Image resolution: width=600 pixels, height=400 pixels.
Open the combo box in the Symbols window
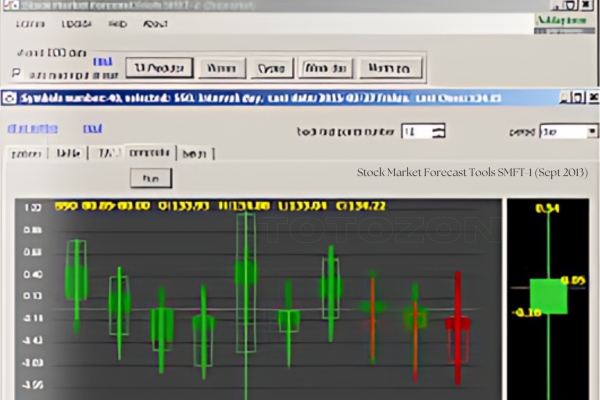568,132
